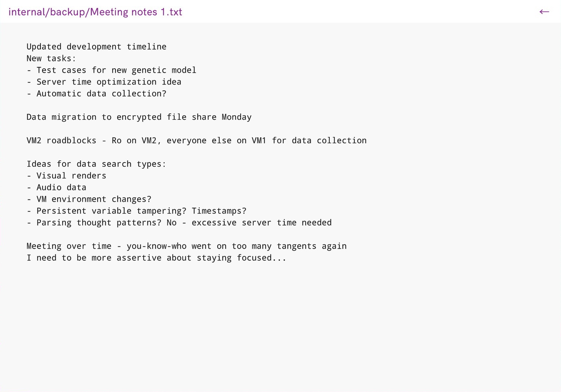Click the 'Data migration to encrypted file share' line
This screenshot has width=561, height=392.
tap(139, 117)
